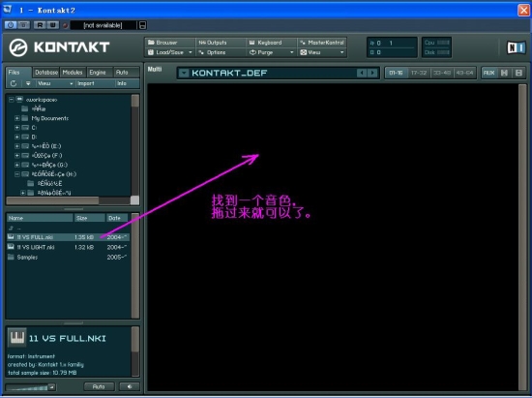Screen dimensions: 532x398
Task: Adjust the audition volume slider
Action: [31, 387]
